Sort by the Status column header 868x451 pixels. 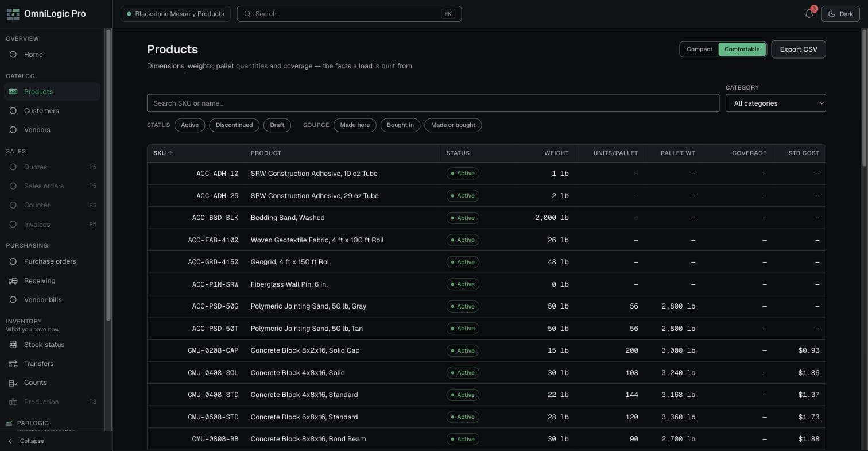click(458, 153)
